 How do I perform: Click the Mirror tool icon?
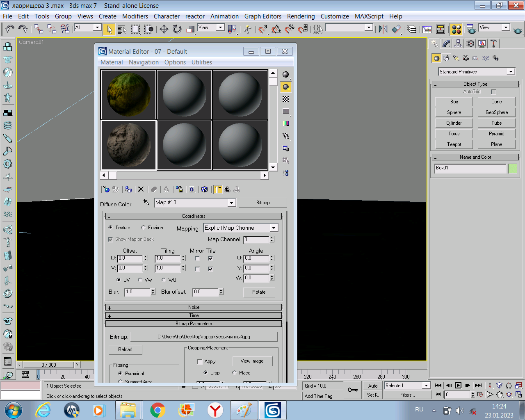383,29
